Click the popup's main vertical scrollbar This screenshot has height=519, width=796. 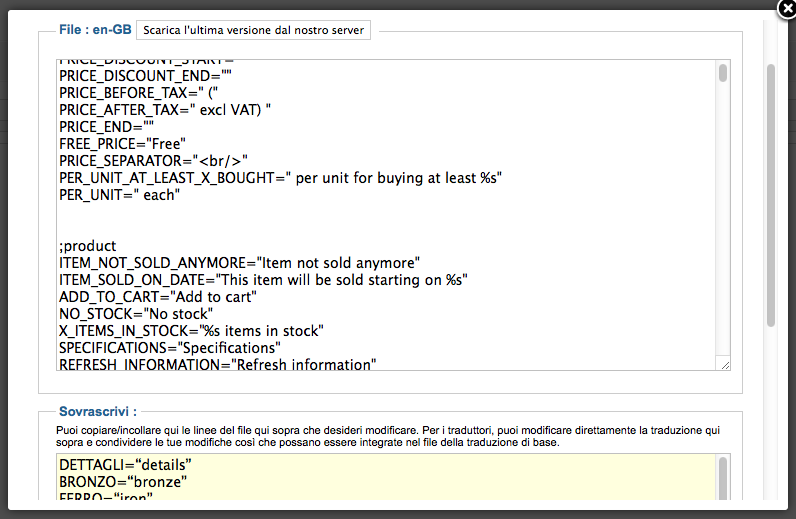click(770, 195)
